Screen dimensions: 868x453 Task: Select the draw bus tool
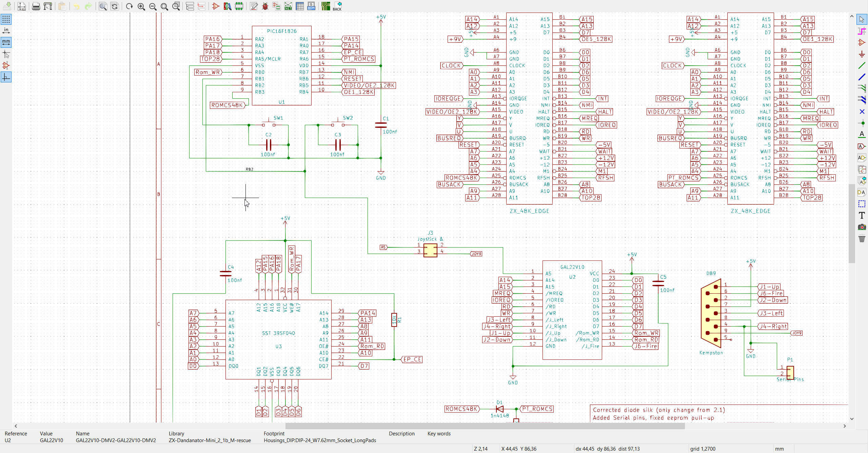(862, 77)
